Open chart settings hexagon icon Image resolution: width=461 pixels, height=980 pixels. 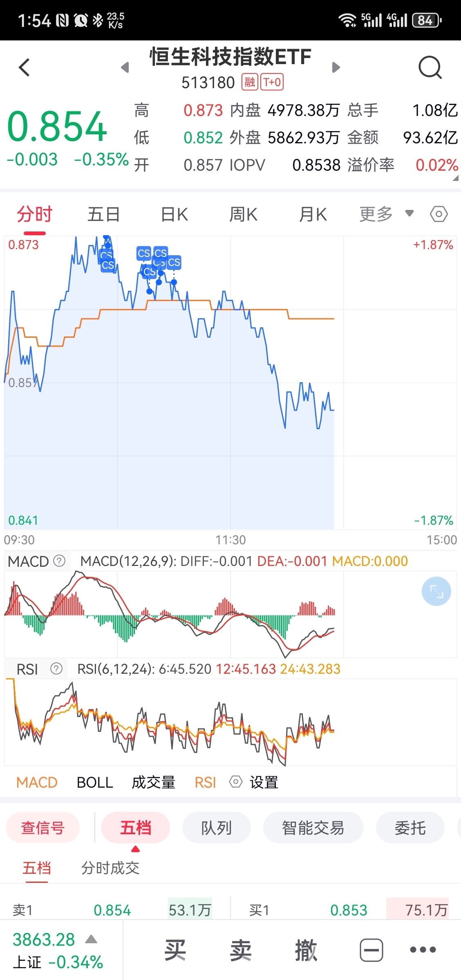click(x=439, y=214)
